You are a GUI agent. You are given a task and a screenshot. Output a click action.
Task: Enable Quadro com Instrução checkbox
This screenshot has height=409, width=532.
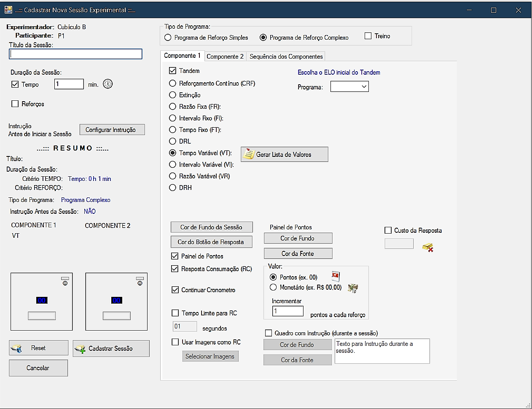click(269, 333)
